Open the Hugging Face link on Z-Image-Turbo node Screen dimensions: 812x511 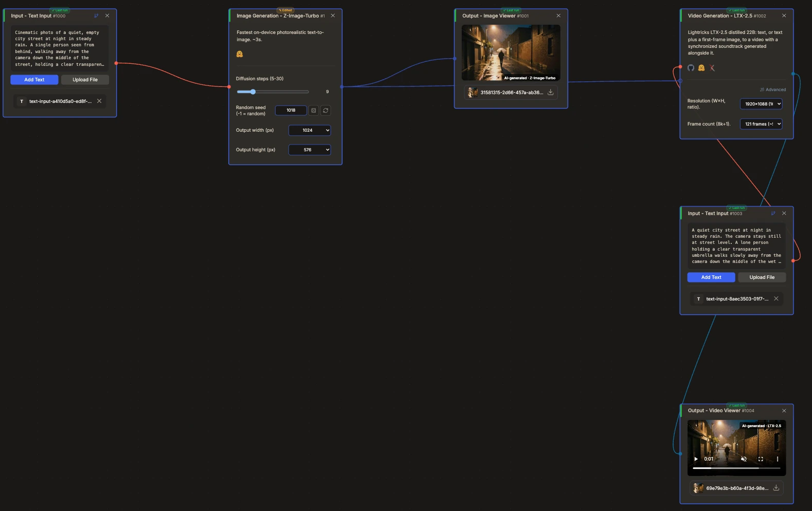click(x=240, y=54)
